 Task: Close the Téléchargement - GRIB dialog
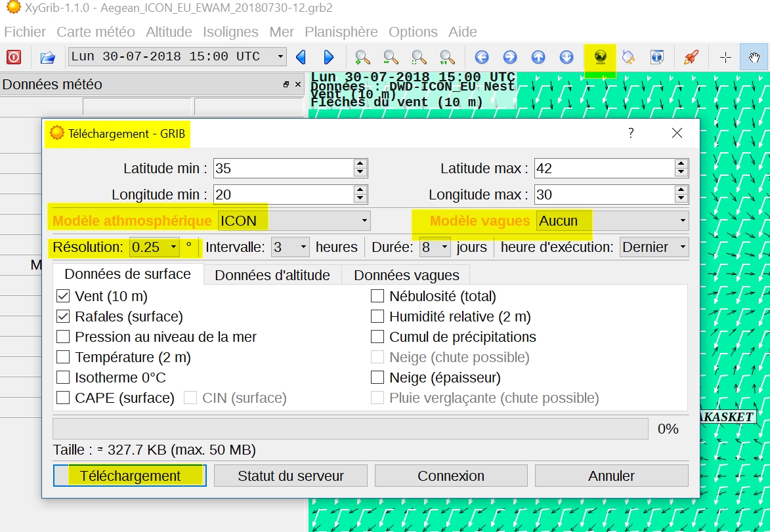tap(677, 133)
